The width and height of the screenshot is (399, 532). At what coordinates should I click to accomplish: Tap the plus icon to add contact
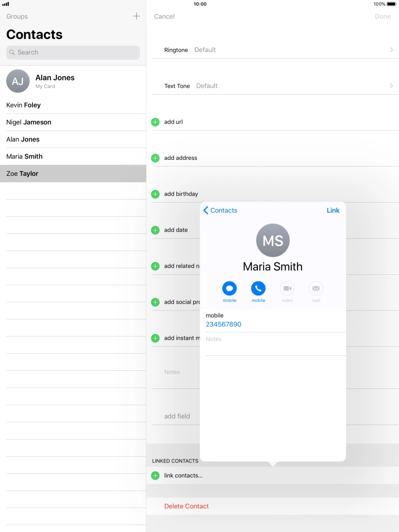pos(136,16)
